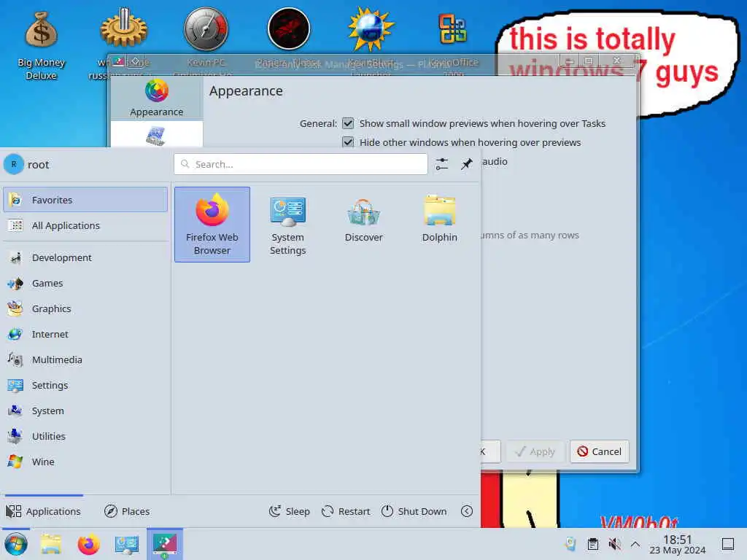The width and height of the screenshot is (747, 560).
Task: Open the System category
Action: (85, 411)
